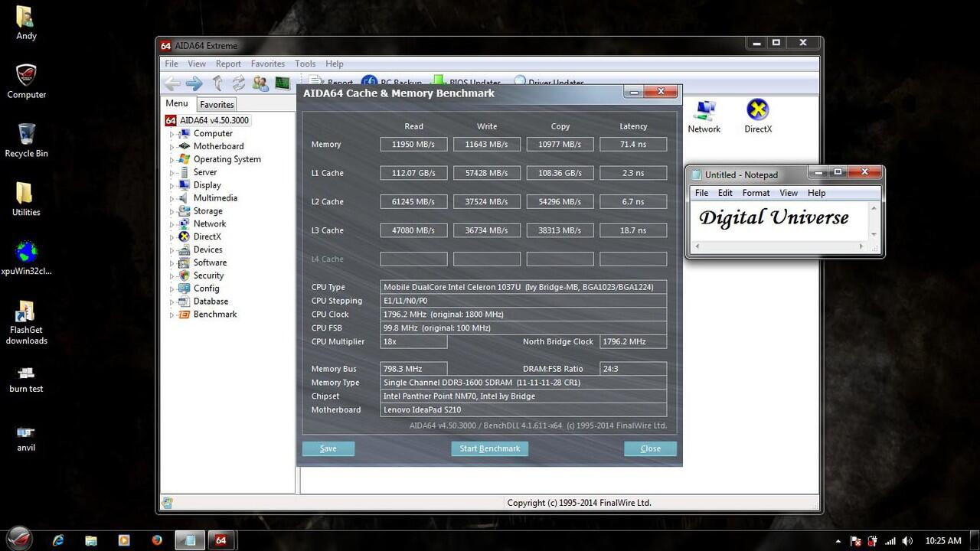Click the ROG Start button
Screen dimensions: 980x551
pyautogui.click(x=21, y=540)
